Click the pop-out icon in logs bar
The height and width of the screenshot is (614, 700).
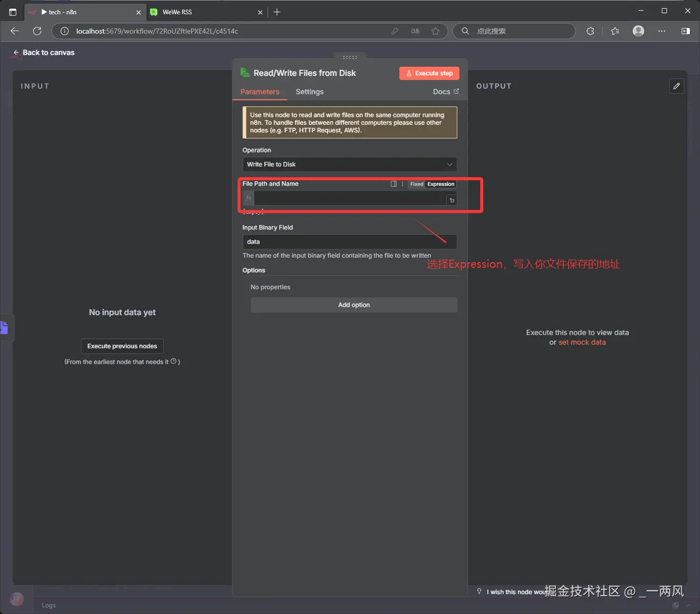[x=676, y=605]
